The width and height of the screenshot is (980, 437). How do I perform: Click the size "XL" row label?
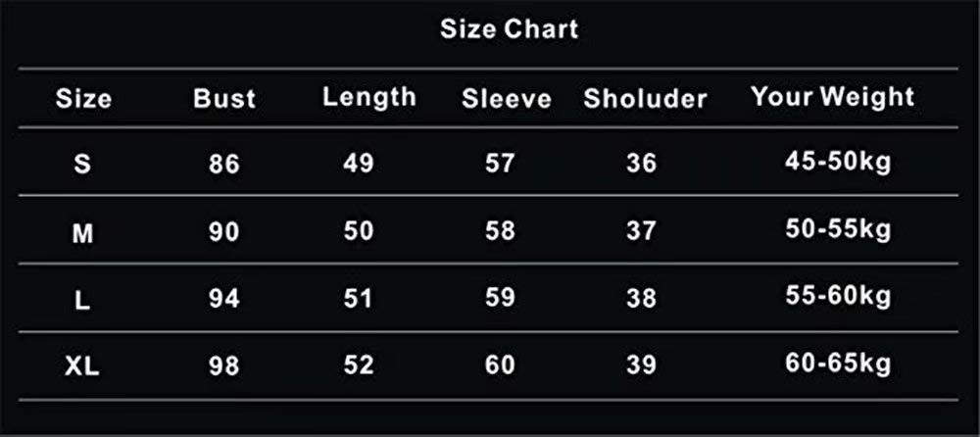click(83, 367)
